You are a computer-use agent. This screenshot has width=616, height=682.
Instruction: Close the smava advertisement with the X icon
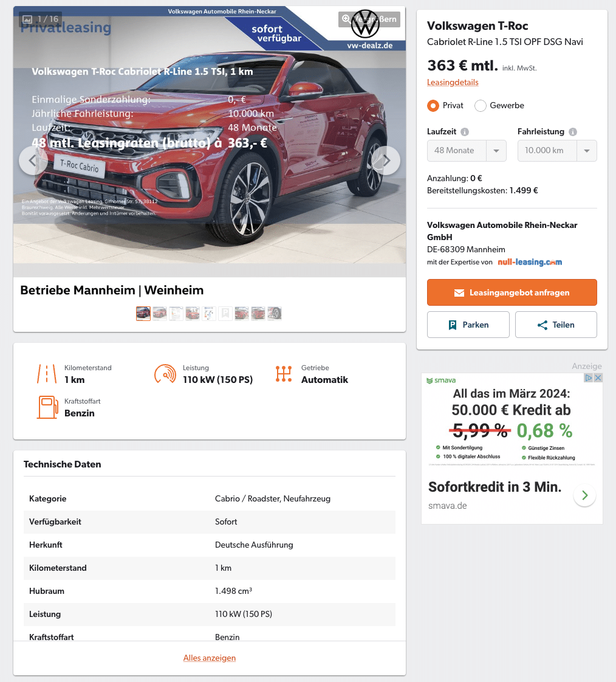click(x=598, y=377)
